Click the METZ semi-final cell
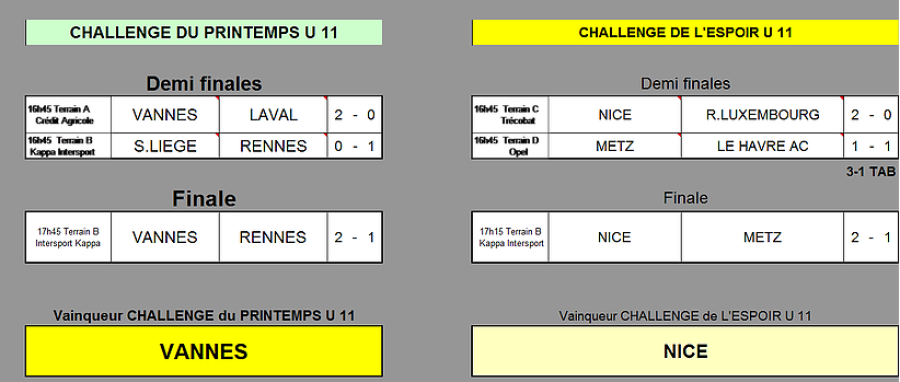This screenshot has width=900, height=382. click(x=615, y=146)
